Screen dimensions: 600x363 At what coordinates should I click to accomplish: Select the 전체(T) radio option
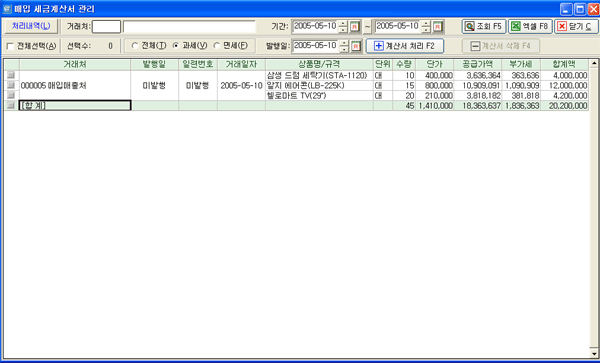point(135,46)
